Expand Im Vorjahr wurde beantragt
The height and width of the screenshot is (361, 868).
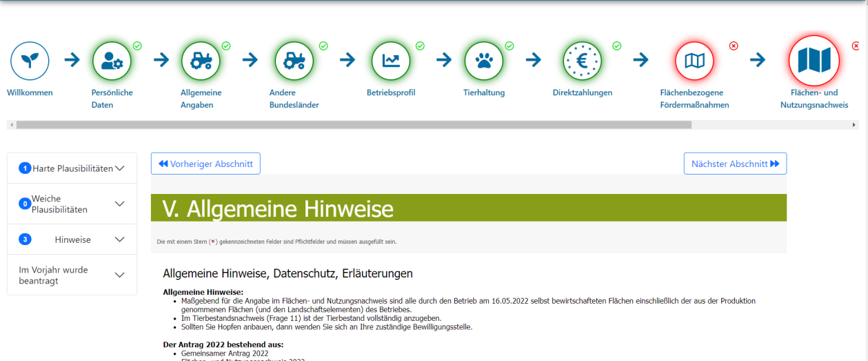coord(72,275)
